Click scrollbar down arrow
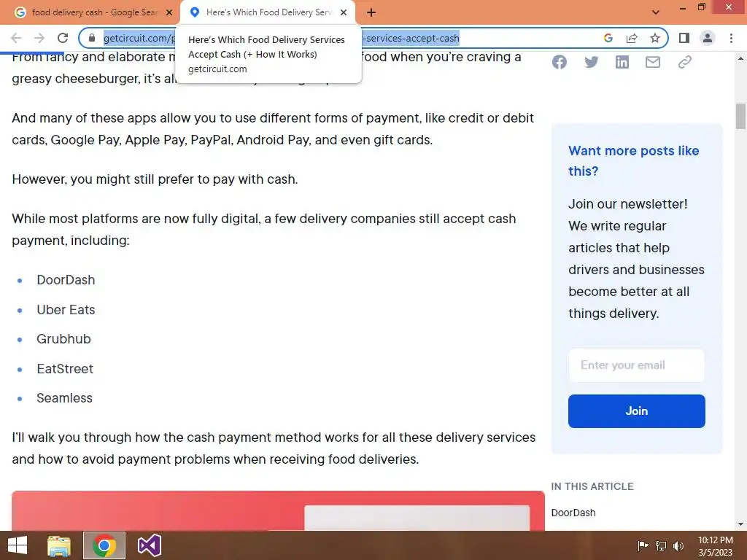Viewport: 747px width, 560px height. [740, 524]
